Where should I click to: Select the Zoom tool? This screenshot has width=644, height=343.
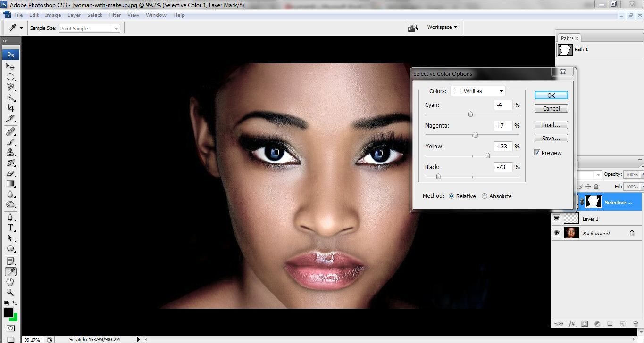point(10,292)
